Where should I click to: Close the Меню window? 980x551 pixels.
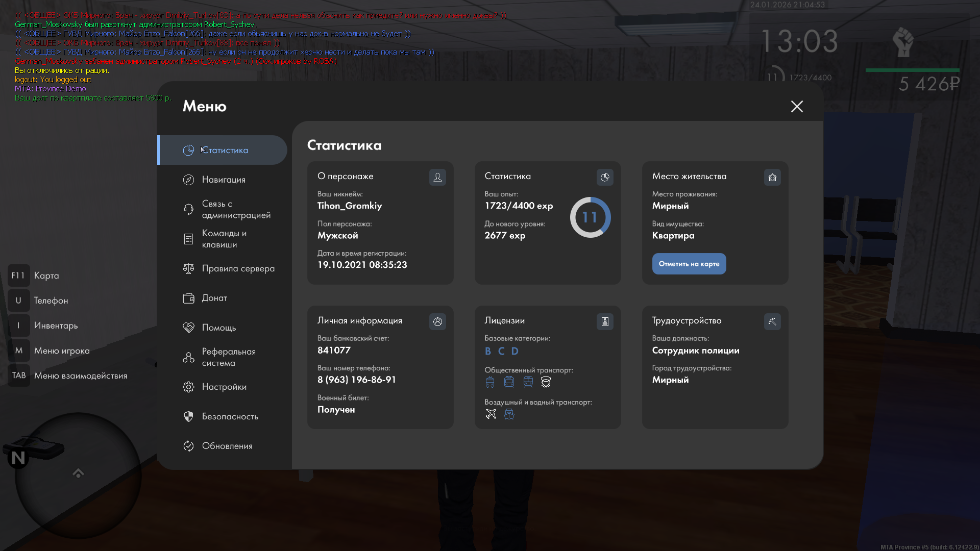pos(797,106)
